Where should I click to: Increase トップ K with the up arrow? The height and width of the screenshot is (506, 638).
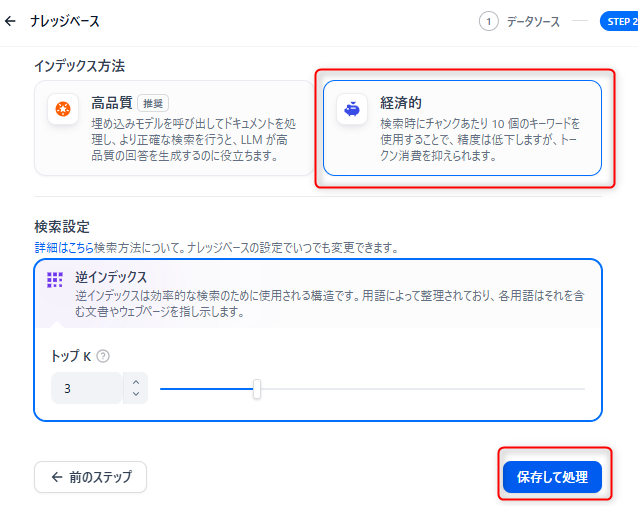(x=136, y=381)
